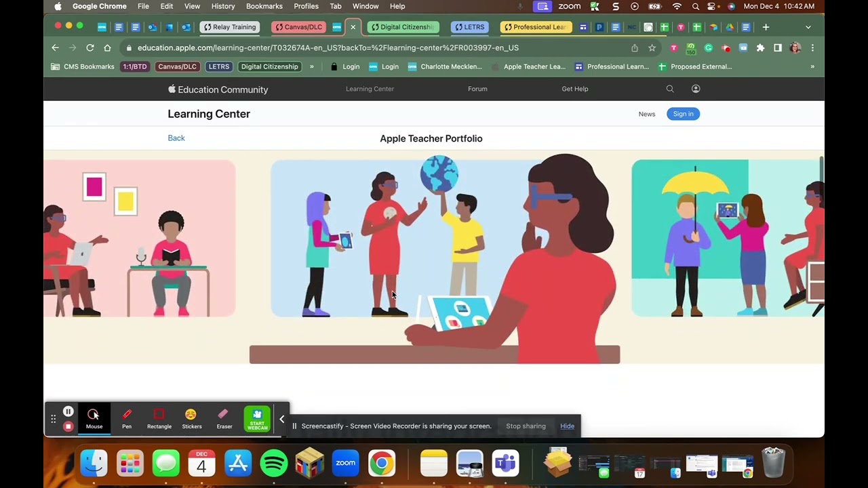
Task: Switch to the Professional Learning tab group
Action: [x=536, y=27]
